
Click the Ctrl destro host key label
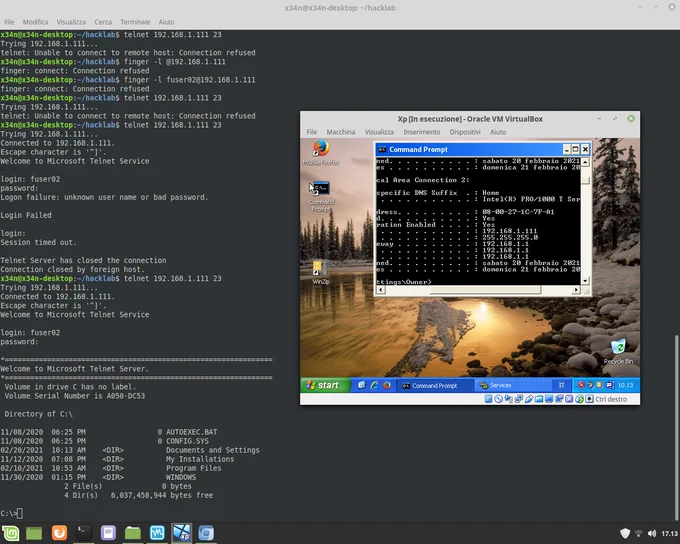611,399
